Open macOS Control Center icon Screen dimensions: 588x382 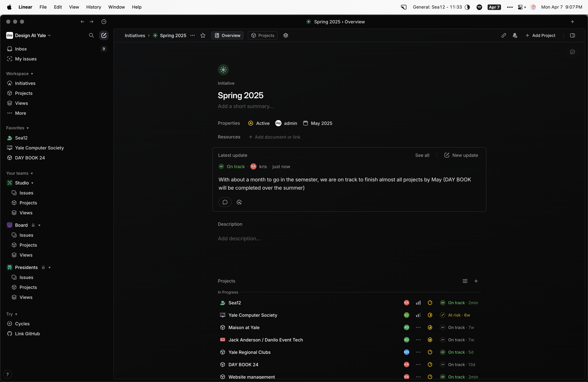520,7
